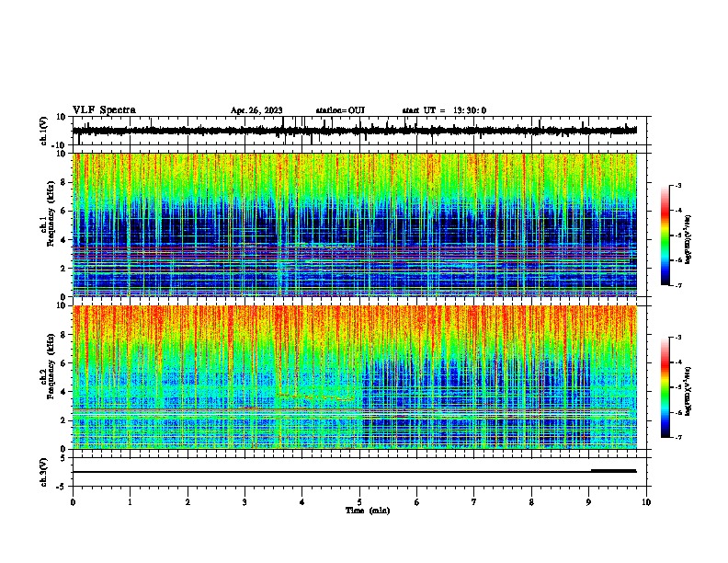
Task: Click tick label '5' on Time axis
Action: [x=359, y=502]
